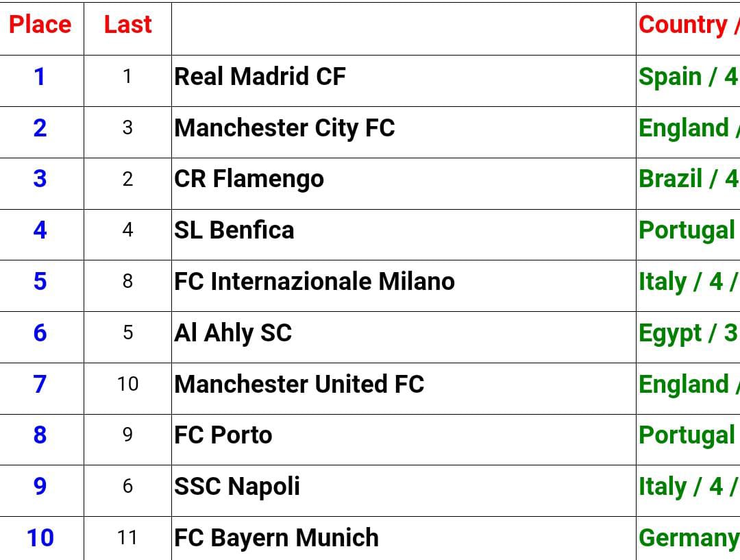
Task: Click SSC Napoli team name
Action: (237, 487)
